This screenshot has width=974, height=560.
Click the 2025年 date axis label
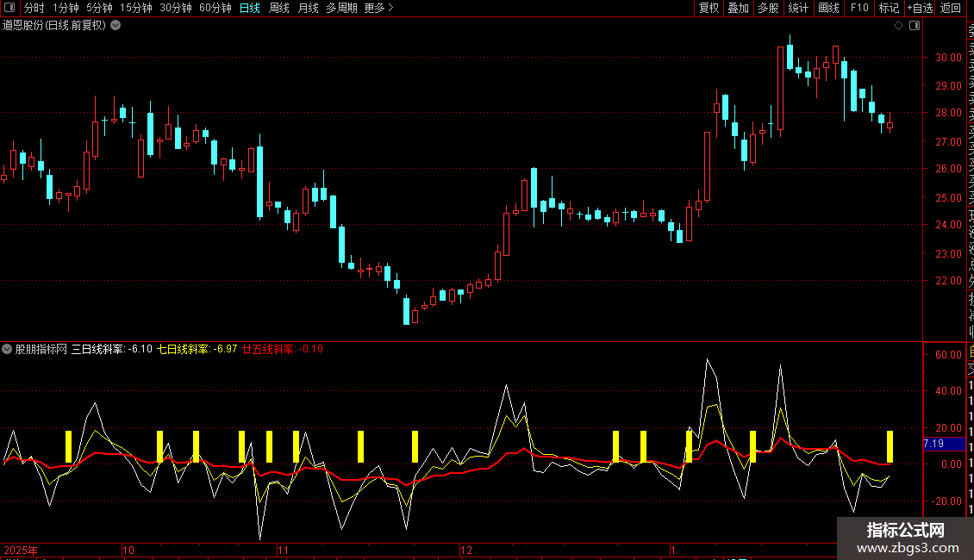pyautogui.click(x=21, y=550)
